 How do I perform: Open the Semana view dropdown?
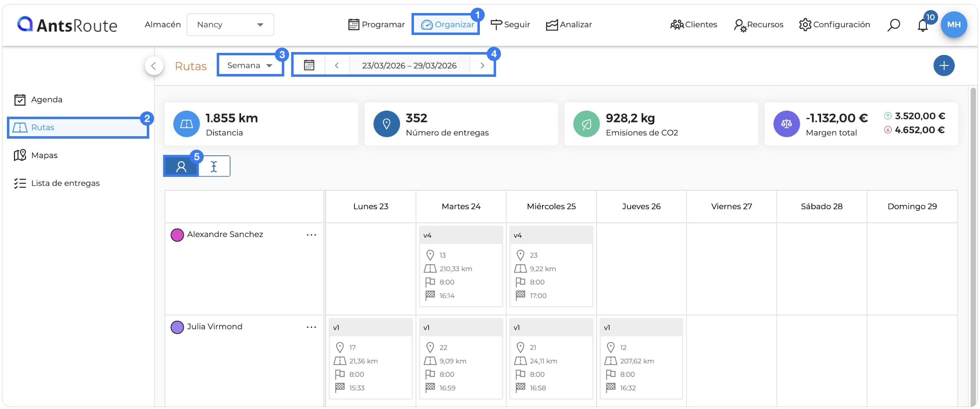[250, 65]
